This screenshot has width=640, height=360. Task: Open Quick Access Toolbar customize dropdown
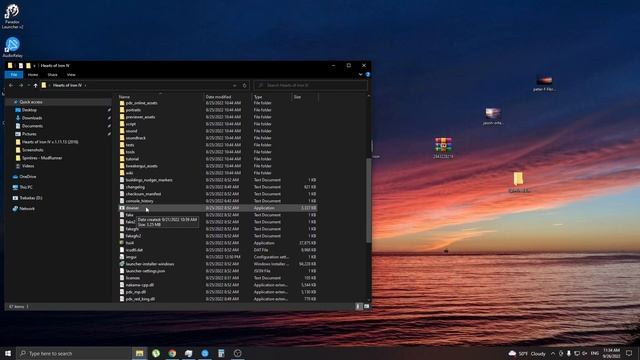pos(34,65)
